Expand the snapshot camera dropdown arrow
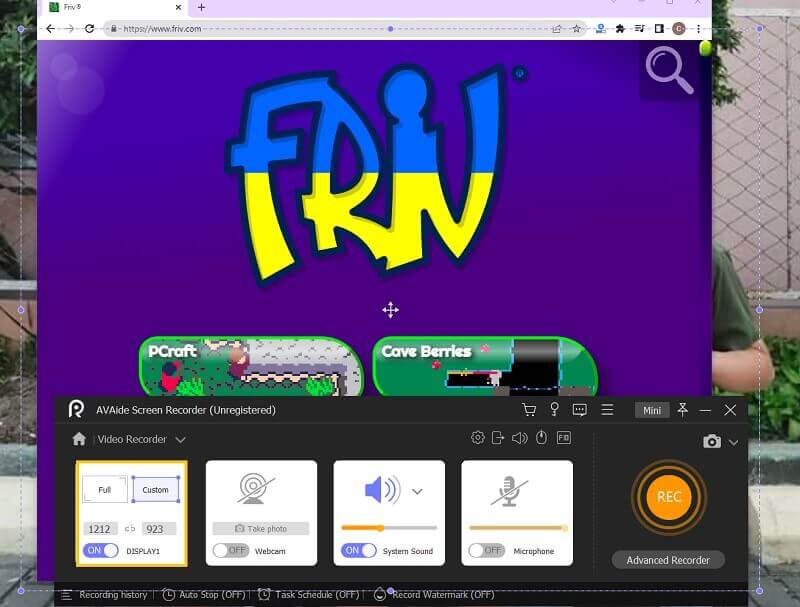Image resolution: width=800 pixels, height=607 pixels. pos(733,442)
